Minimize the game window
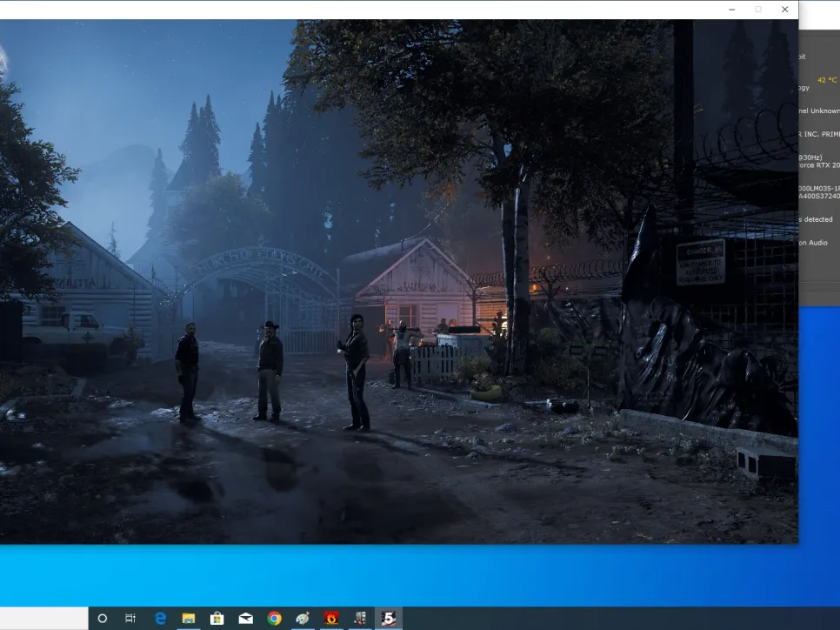The height and width of the screenshot is (630, 840). [x=732, y=10]
